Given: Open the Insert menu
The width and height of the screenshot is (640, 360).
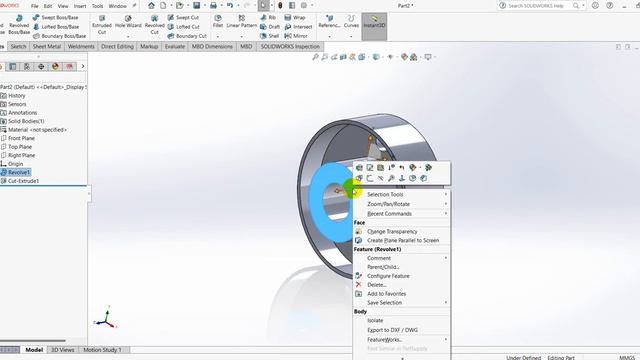Looking at the screenshot, I should [80, 6].
